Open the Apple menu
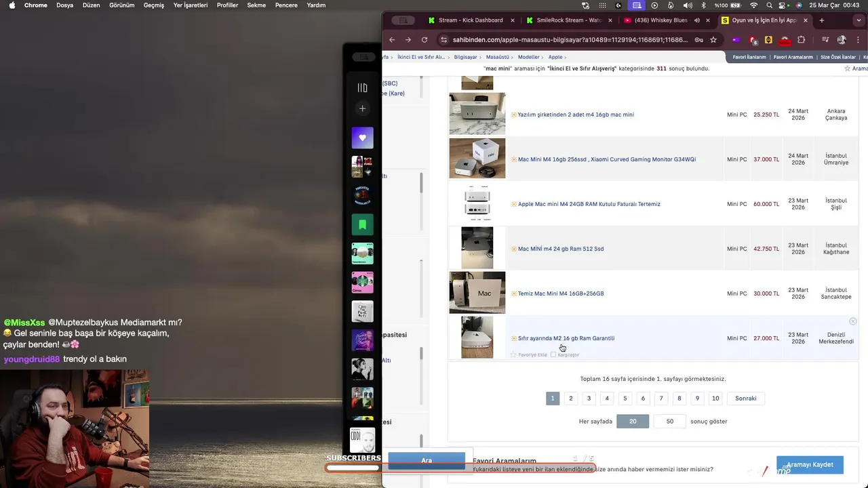 point(12,5)
